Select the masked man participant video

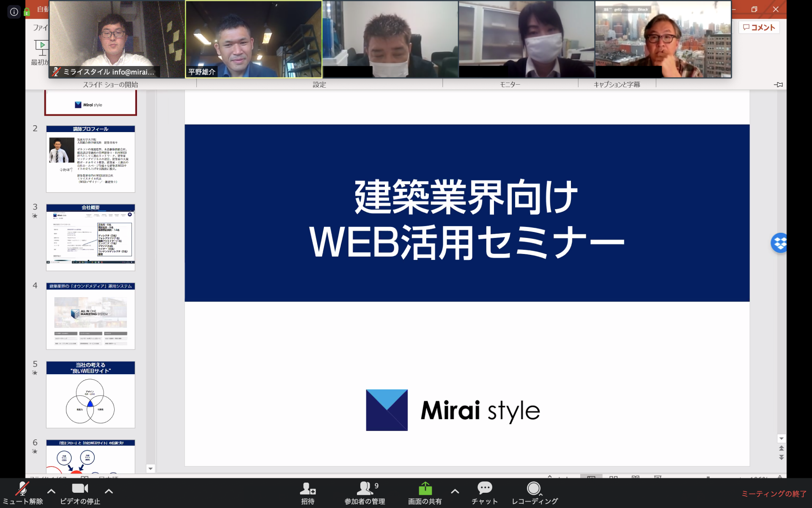click(x=390, y=39)
